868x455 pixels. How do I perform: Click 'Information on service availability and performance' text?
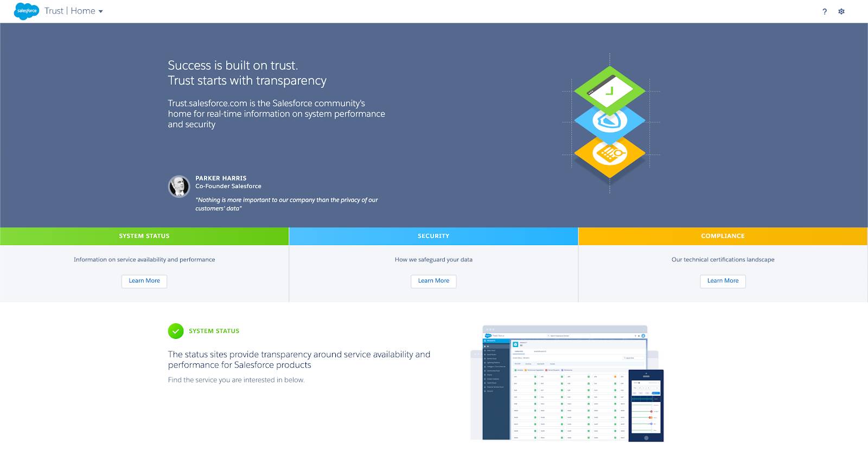point(144,260)
